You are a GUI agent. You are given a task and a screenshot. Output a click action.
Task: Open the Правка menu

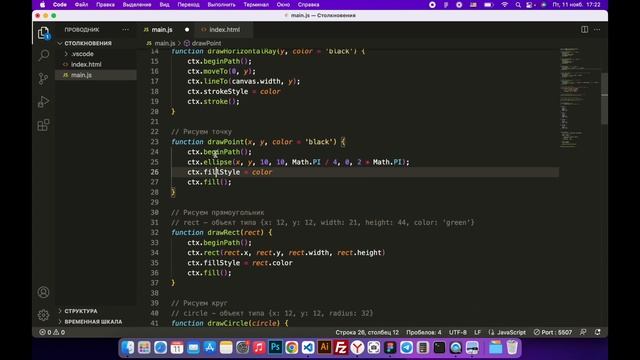click(105, 5)
